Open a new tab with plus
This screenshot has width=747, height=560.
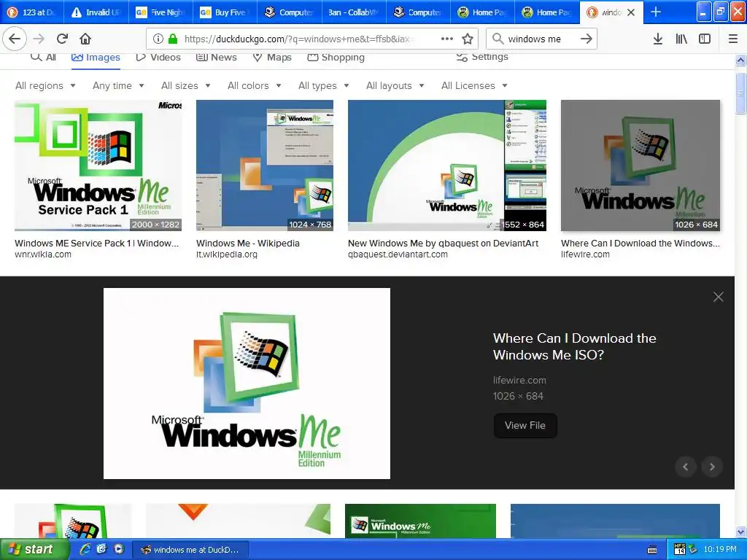656,12
